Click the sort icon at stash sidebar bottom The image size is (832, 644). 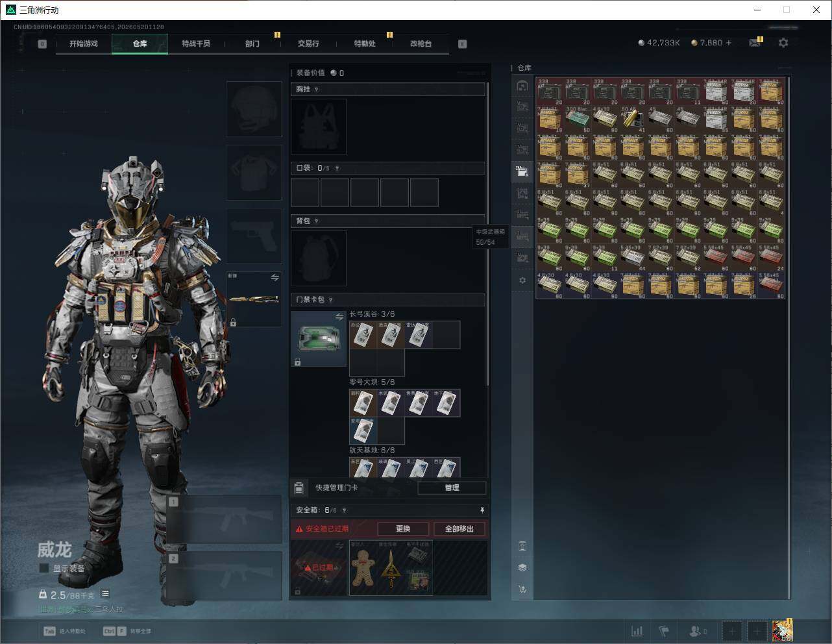click(x=522, y=589)
